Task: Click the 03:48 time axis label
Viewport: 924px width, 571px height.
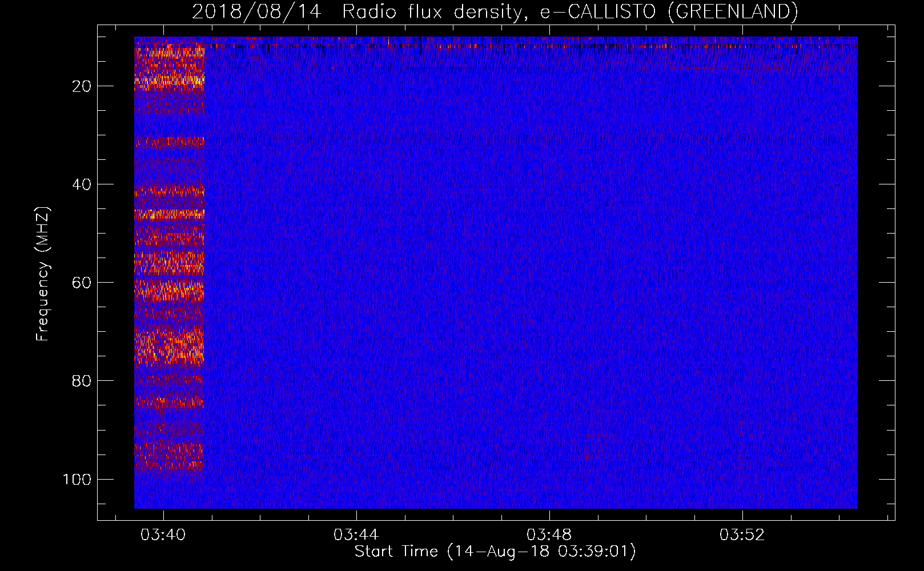Action: point(549,535)
